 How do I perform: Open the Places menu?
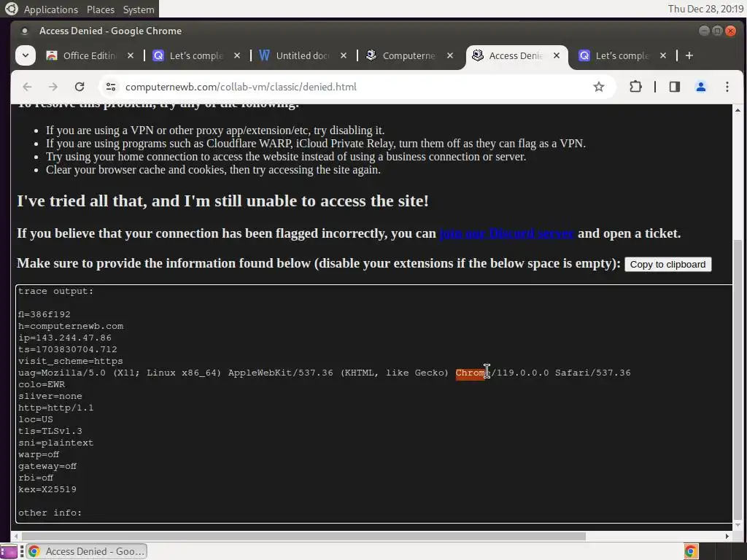[x=101, y=9]
